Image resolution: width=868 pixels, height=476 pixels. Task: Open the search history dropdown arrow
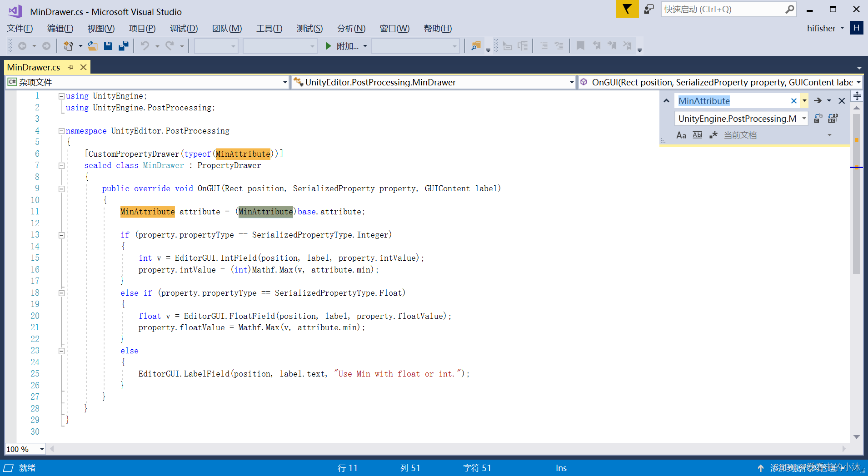pyautogui.click(x=804, y=101)
